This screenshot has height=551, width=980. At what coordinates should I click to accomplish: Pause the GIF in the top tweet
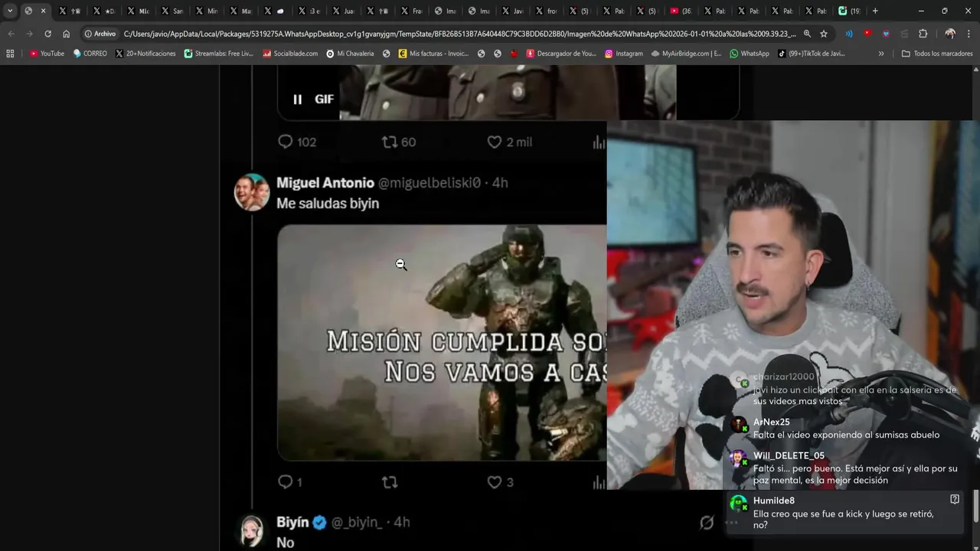297,99
